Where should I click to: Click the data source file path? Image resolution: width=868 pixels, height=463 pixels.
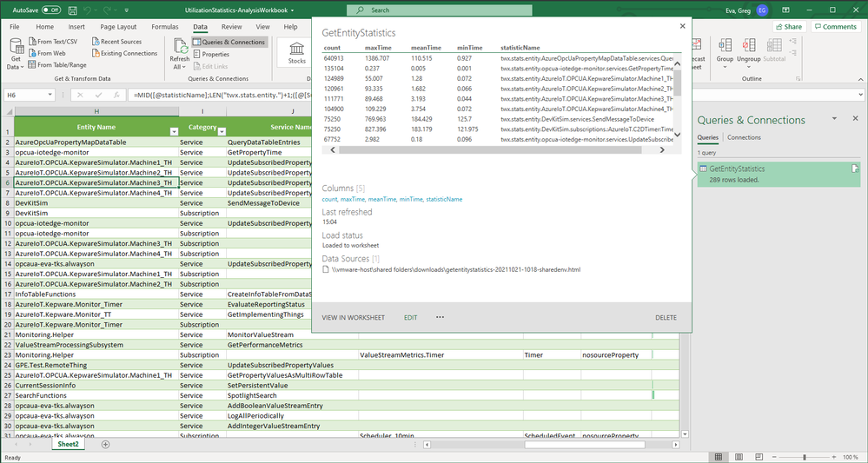[455, 270]
